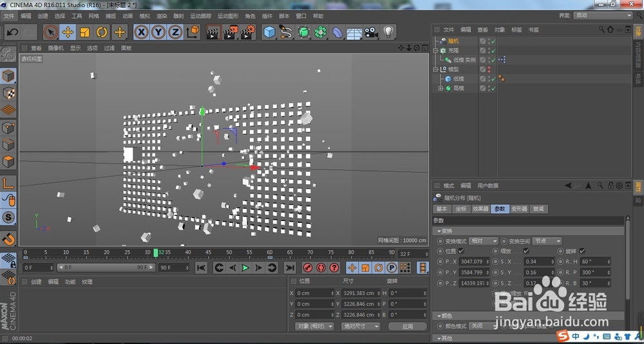Image resolution: width=644 pixels, height=344 pixels.
Task: Select the Rotate tool
Action: point(102,32)
